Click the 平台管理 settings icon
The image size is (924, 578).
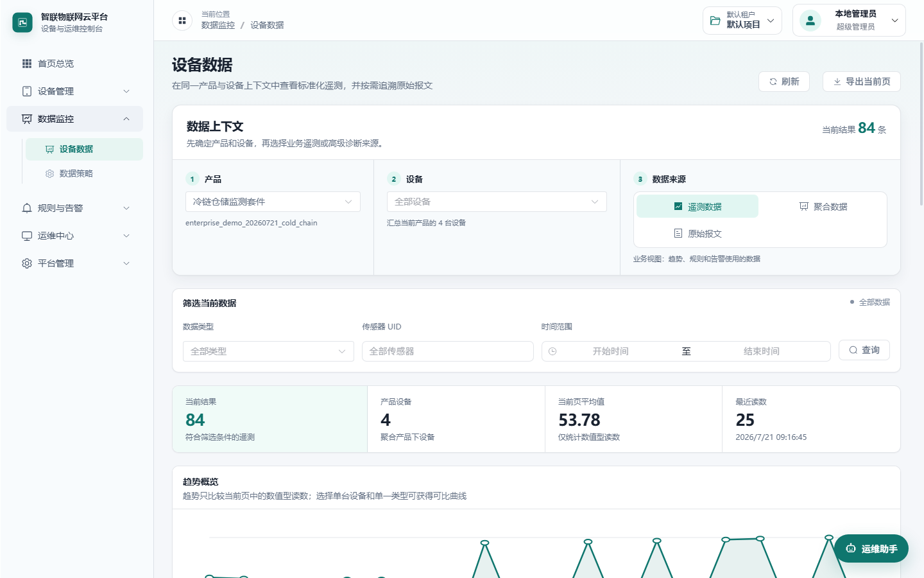pos(27,263)
